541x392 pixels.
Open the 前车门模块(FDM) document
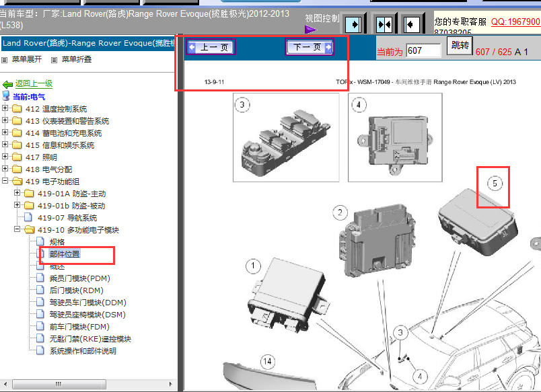tap(79, 327)
